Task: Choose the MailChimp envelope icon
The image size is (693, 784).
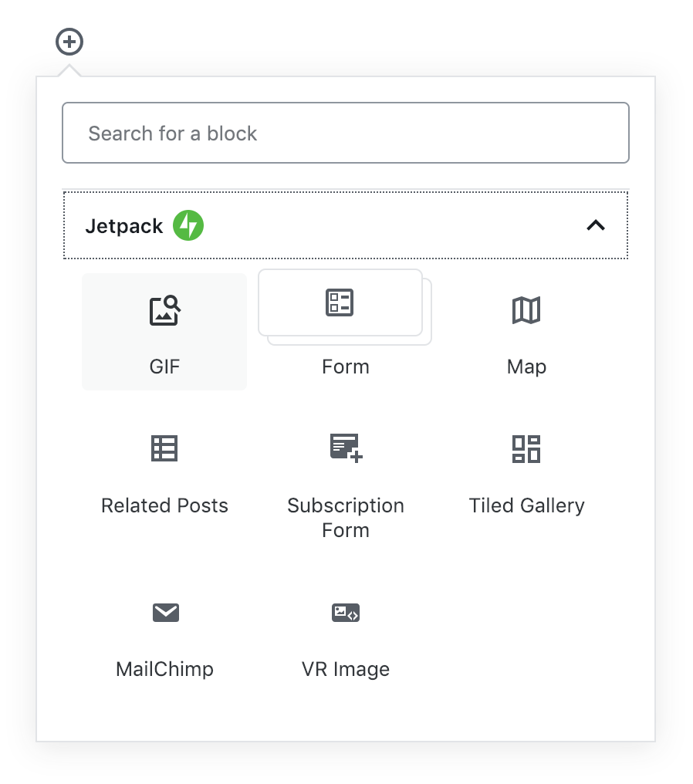Action: coord(165,612)
